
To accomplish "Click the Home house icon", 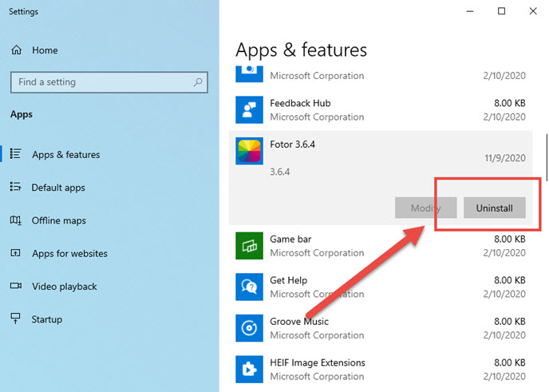I will 16,50.
